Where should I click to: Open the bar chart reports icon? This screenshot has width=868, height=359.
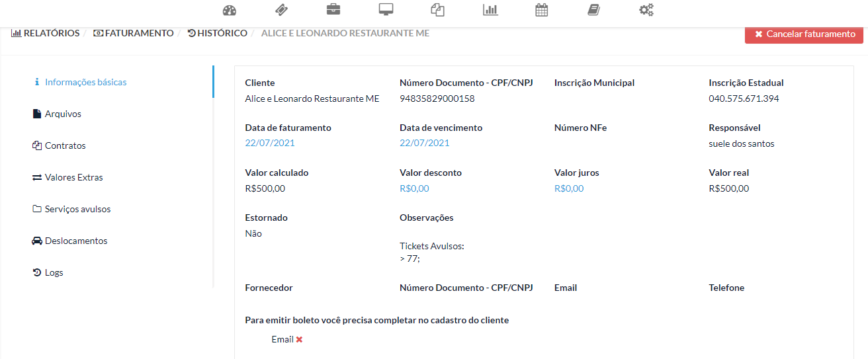coord(490,10)
